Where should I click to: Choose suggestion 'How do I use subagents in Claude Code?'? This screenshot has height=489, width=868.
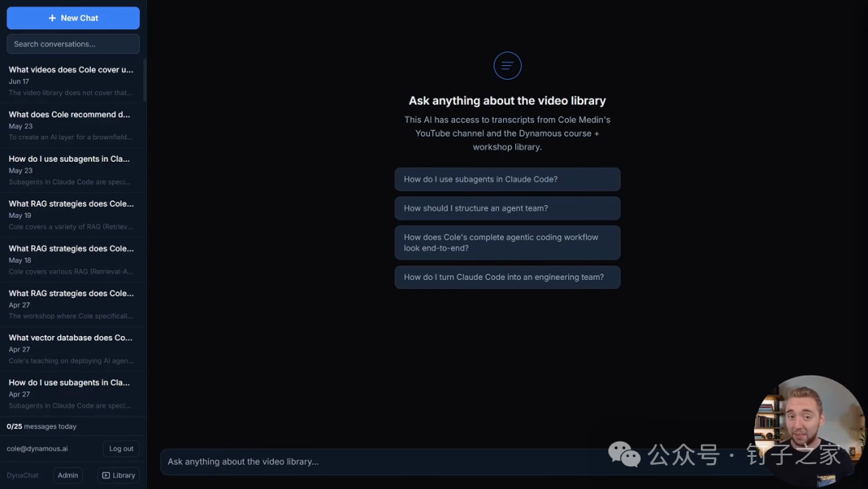point(507,179)
